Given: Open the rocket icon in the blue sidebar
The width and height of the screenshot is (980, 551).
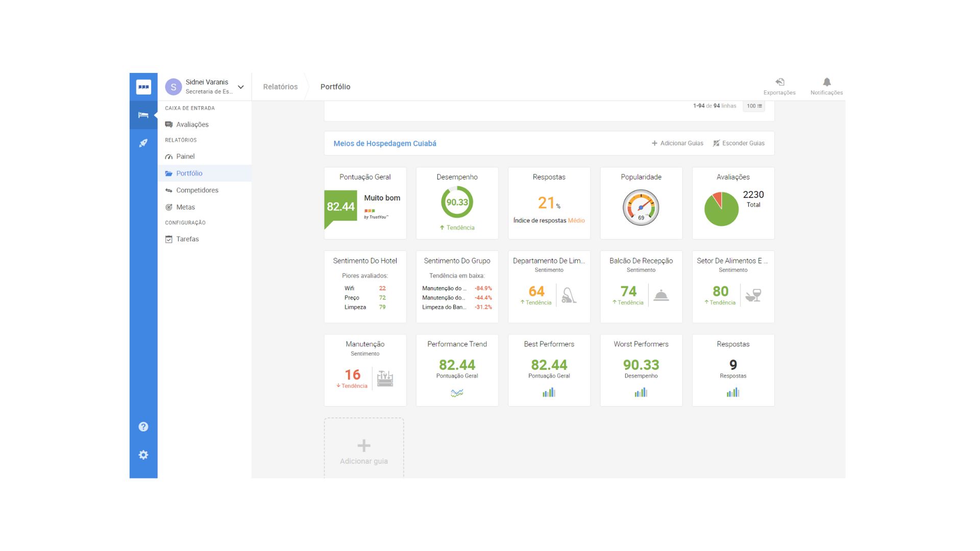Looking at the screenshot, I should point(143,143).
